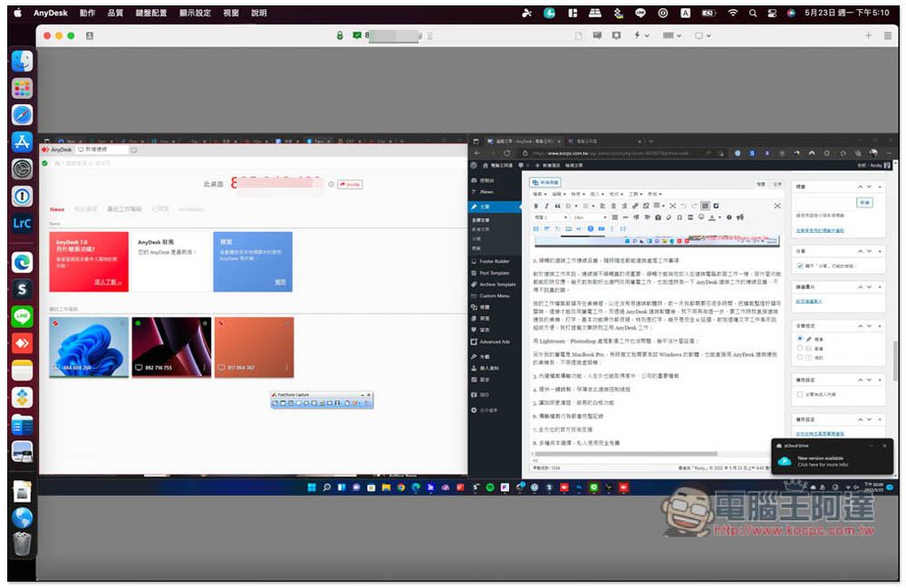The width and height of the screenshot is (906, 588).
Task: Click the Invite button in remote AnyDesk
Action: [350, 184]
